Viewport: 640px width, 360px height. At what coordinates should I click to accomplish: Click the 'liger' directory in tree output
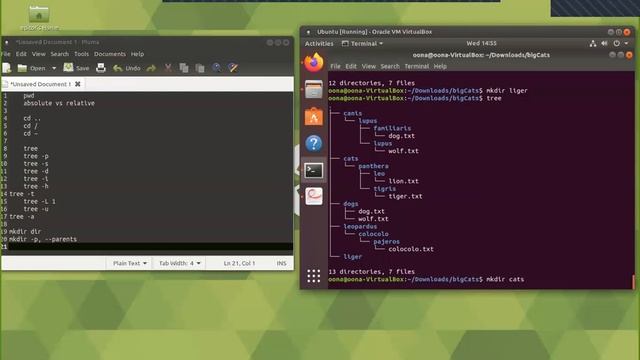click(352, 257)
